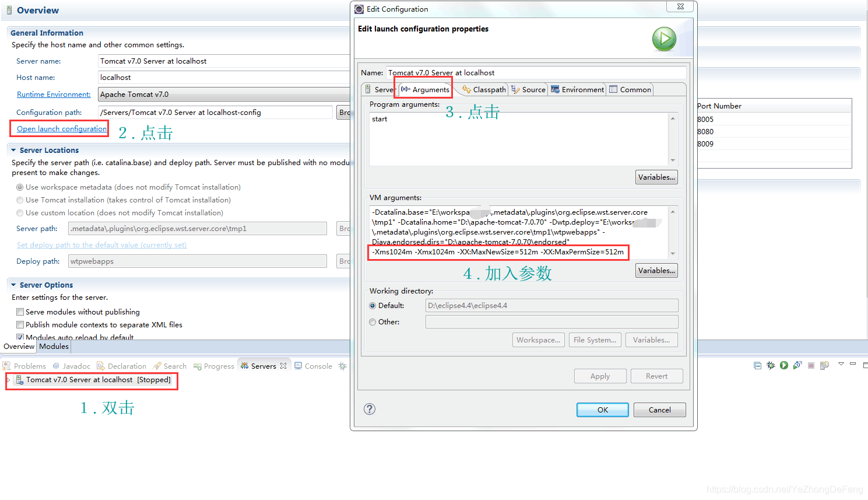Click the publish to server icon
The height and width of the screenshot is (500, 868).
tap(824, 365)
